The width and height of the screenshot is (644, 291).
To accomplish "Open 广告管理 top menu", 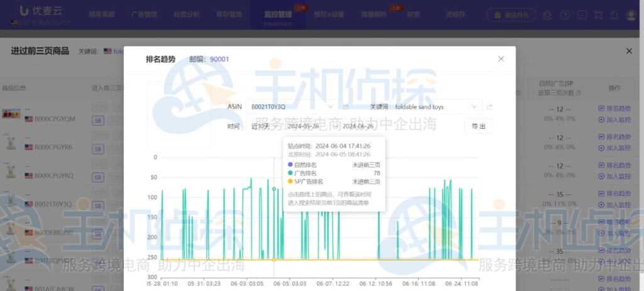I will click(144, 14).
